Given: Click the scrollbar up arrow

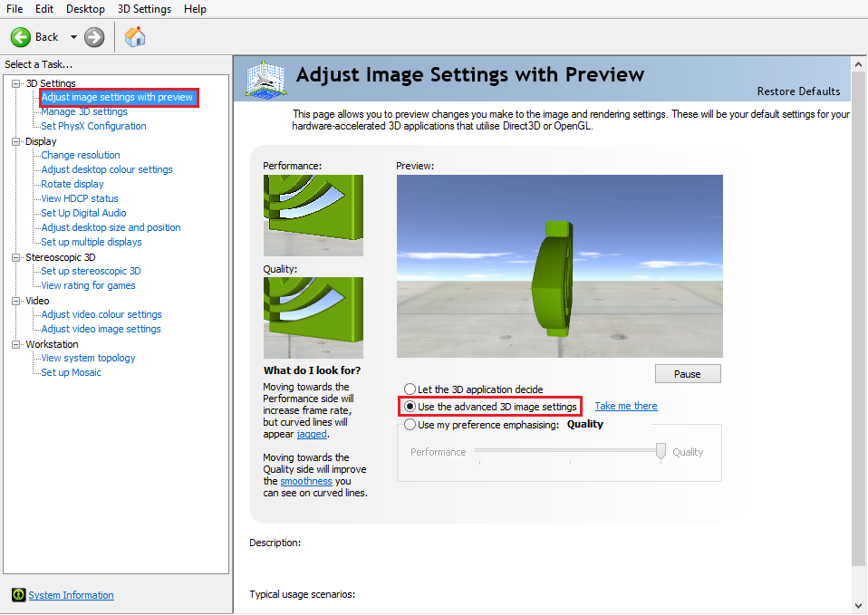Looking at the screenshot, I should 859,64.
